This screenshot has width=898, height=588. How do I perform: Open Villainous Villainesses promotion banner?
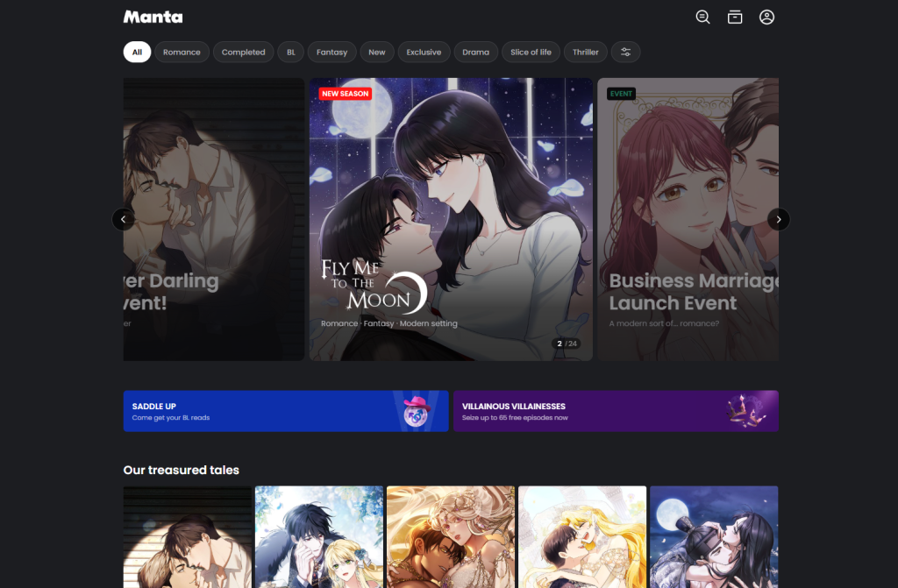(596, 411)
